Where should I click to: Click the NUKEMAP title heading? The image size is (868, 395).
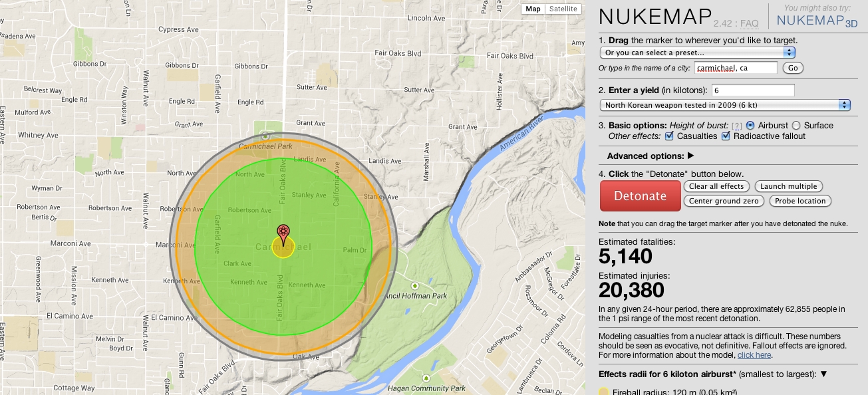coord(654,17)
